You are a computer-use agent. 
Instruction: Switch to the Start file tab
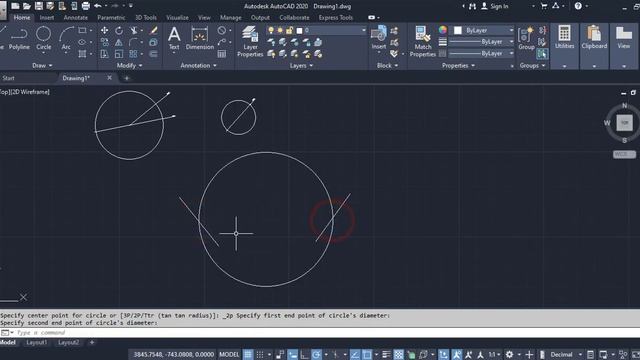(x=8, y=78)
